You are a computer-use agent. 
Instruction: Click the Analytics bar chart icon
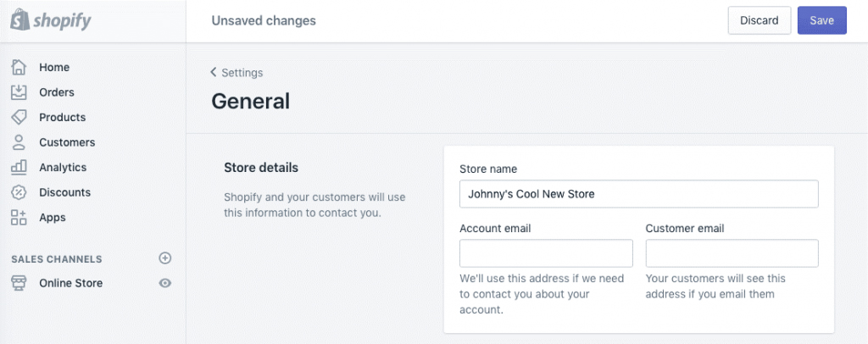pos(19,167)
